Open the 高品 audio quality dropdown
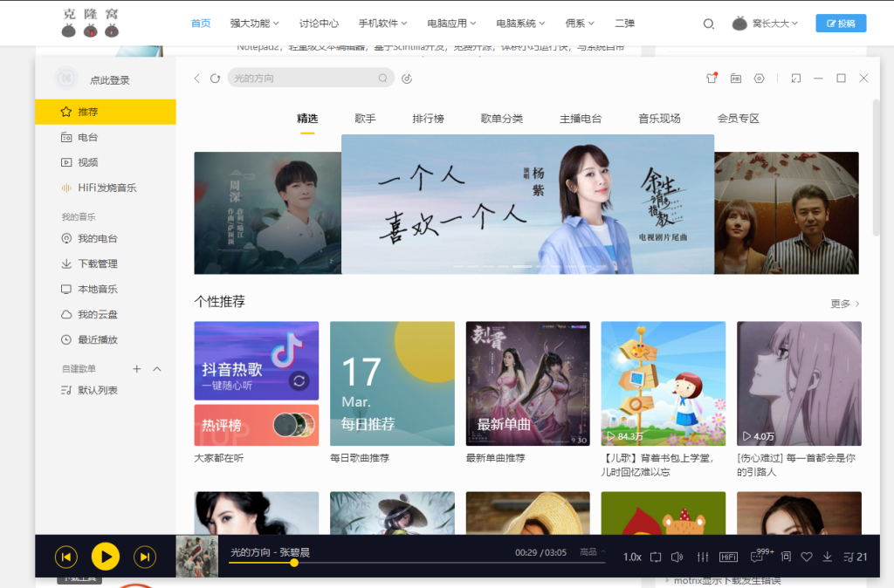The width and height of the screenshot is (894, 588). pyautogui.click(x=593, y=551)
